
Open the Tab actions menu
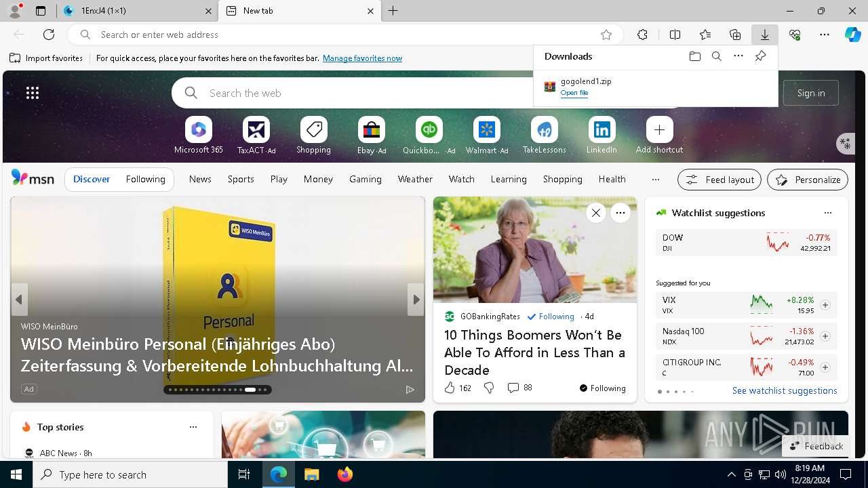(40, 11)
